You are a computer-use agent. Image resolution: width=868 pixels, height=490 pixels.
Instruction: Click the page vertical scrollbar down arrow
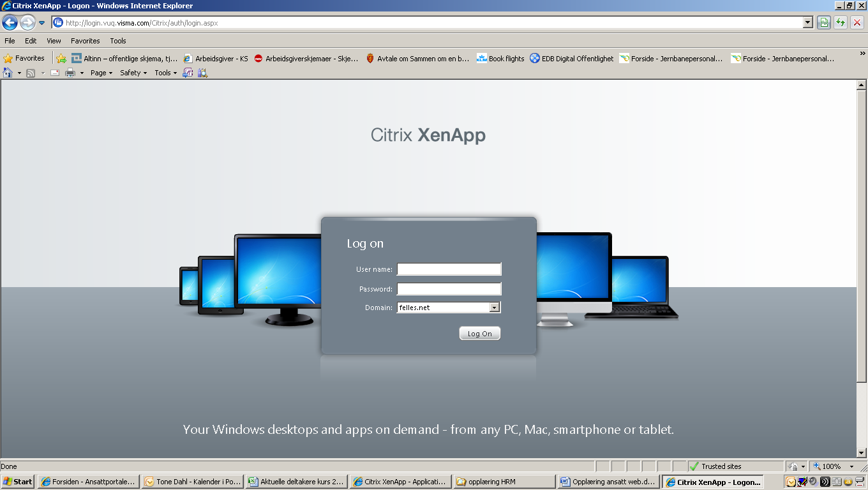point(861,452)
